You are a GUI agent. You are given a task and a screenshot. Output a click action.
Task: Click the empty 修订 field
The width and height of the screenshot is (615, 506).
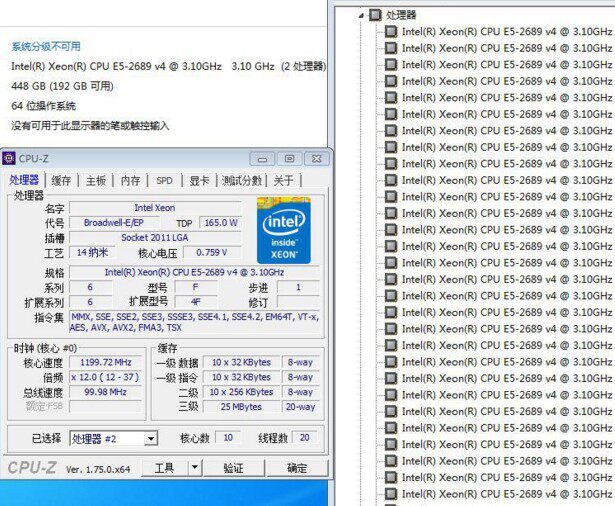pyautogui.click(x=298, y=302)
